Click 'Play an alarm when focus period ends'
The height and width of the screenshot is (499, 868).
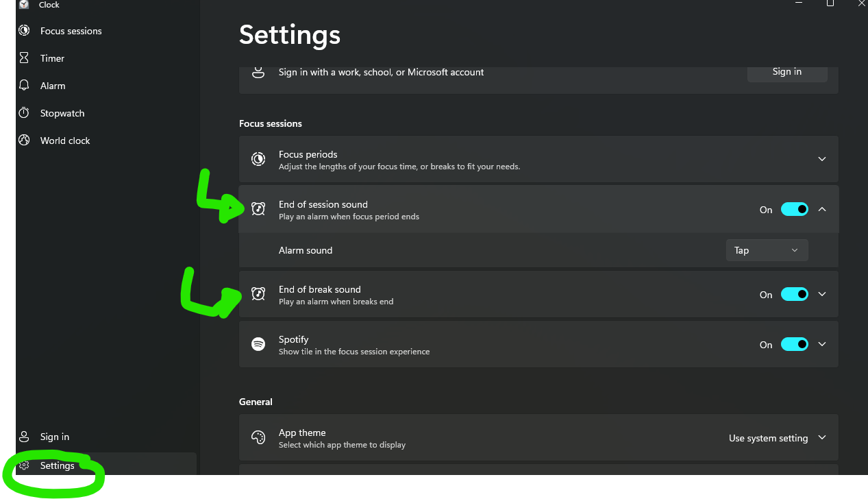pos(349,217)
